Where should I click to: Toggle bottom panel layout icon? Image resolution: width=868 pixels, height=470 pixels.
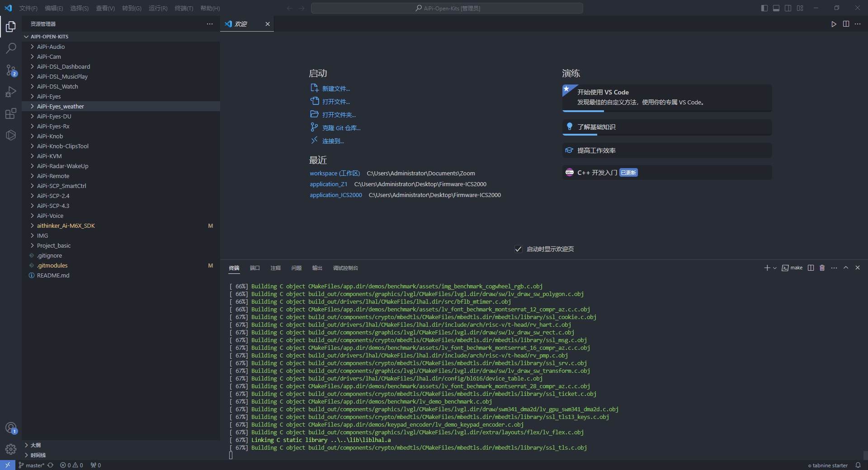point(776,8)
